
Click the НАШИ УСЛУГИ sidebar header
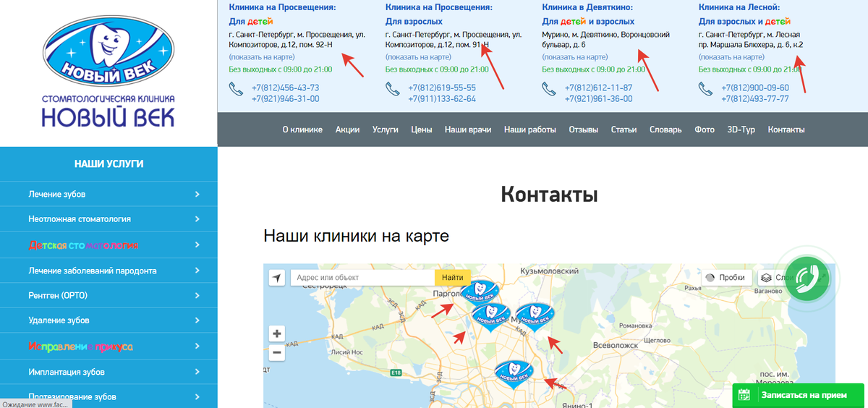point(109,164)
